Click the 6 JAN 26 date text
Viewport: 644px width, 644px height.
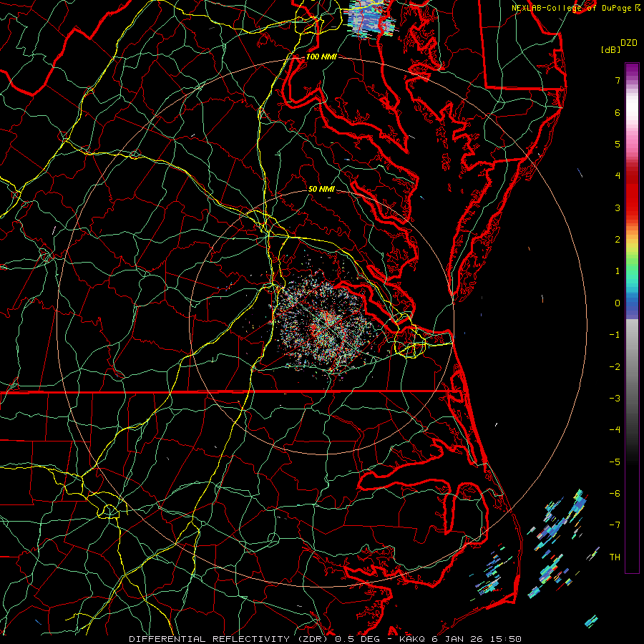tap(457, 639)
